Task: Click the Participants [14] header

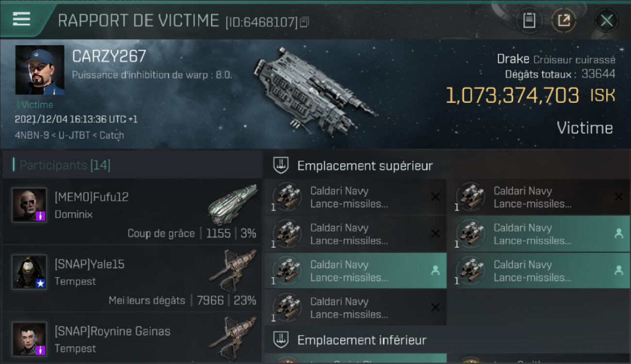Action: (x=65, y=165)
